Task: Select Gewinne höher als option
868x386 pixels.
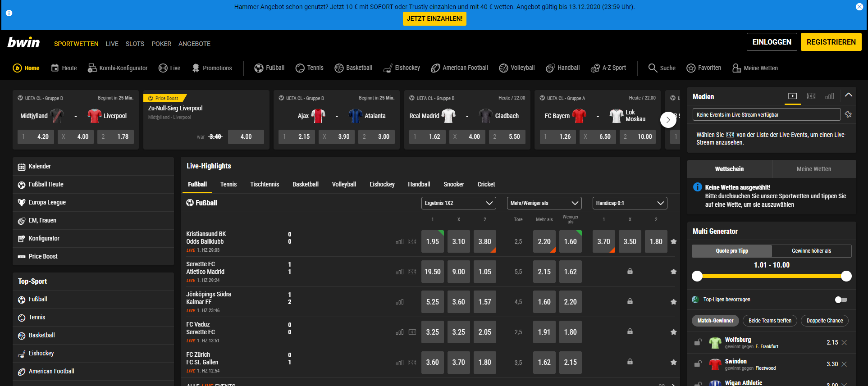Action: (812, 251)
